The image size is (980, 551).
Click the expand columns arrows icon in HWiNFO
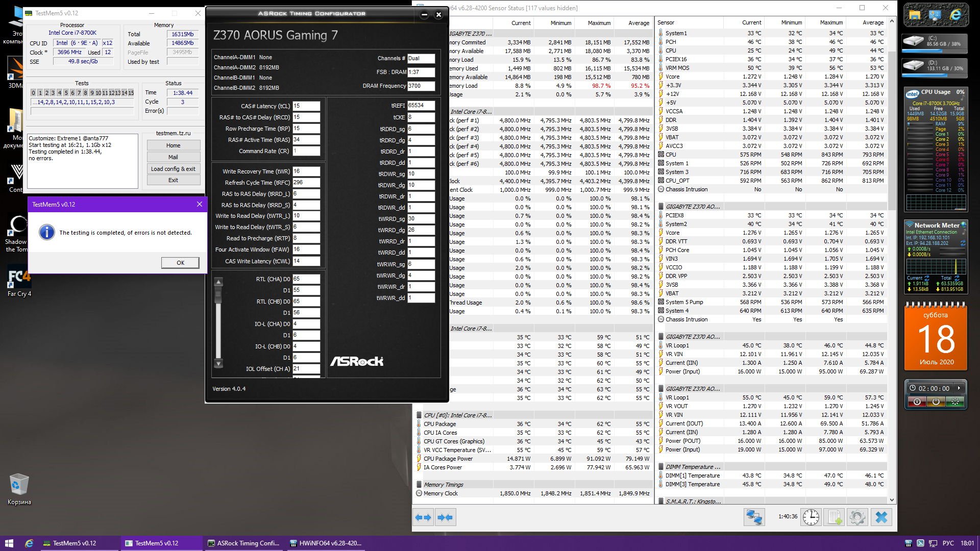[423, 517]
